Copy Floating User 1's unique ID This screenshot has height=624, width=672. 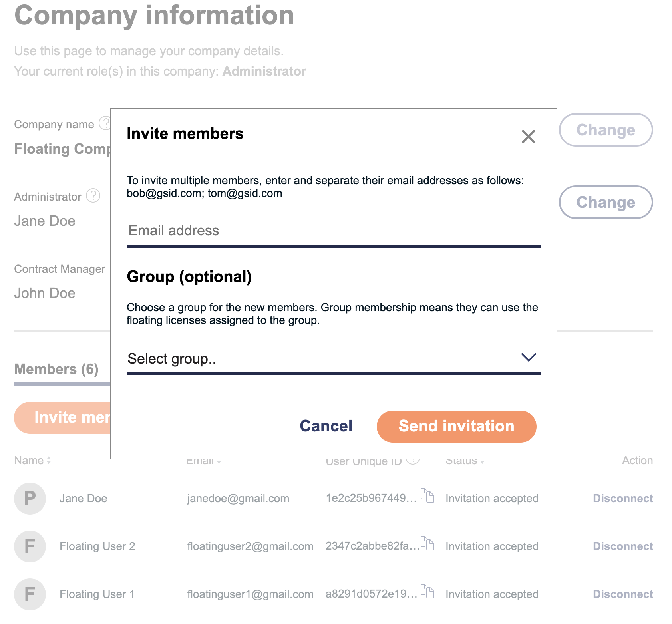427,591
